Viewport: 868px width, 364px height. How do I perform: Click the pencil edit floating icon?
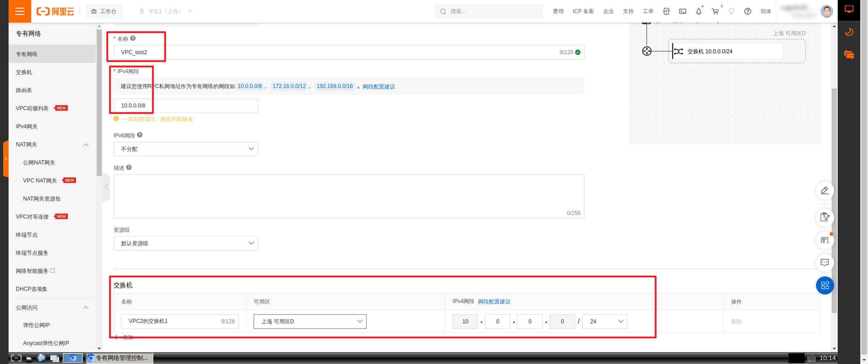(x=825, y=190)
